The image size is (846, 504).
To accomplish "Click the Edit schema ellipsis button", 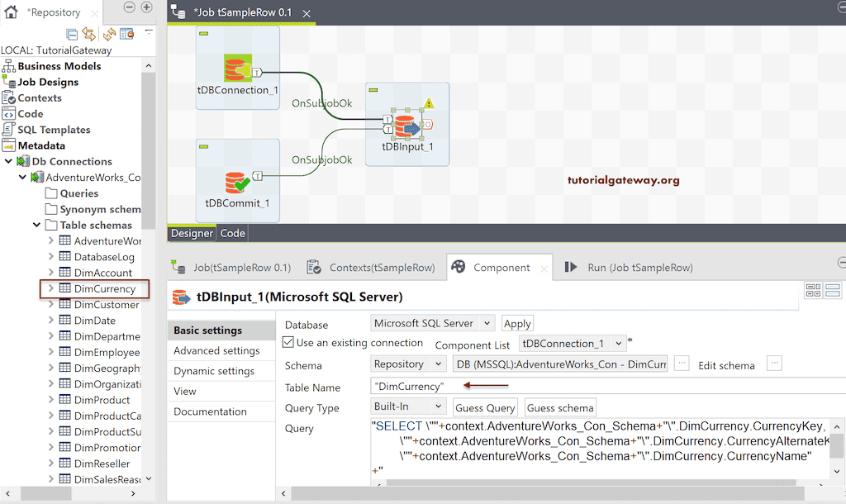I will (x=774, y=364).
